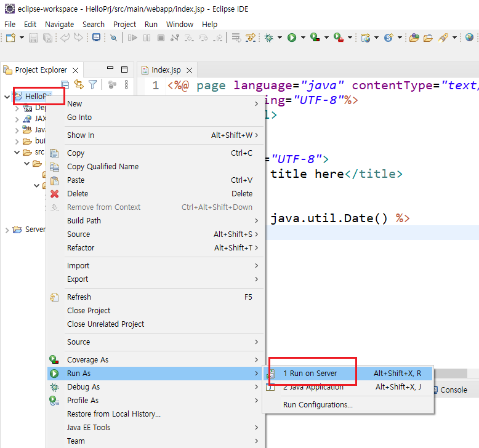Expand the Servers tree node
The image size is (479, 448).
(x=7, y=230)
